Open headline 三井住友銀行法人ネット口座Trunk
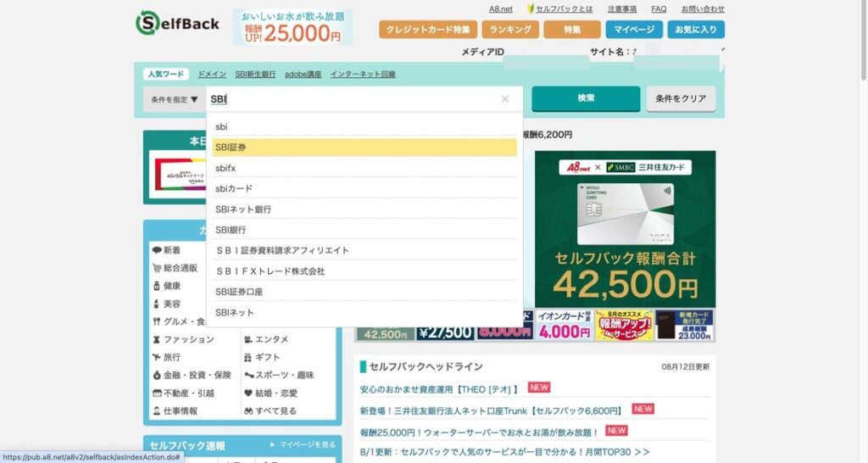Viewport: 868px width, 463px height. click(491, 411)
